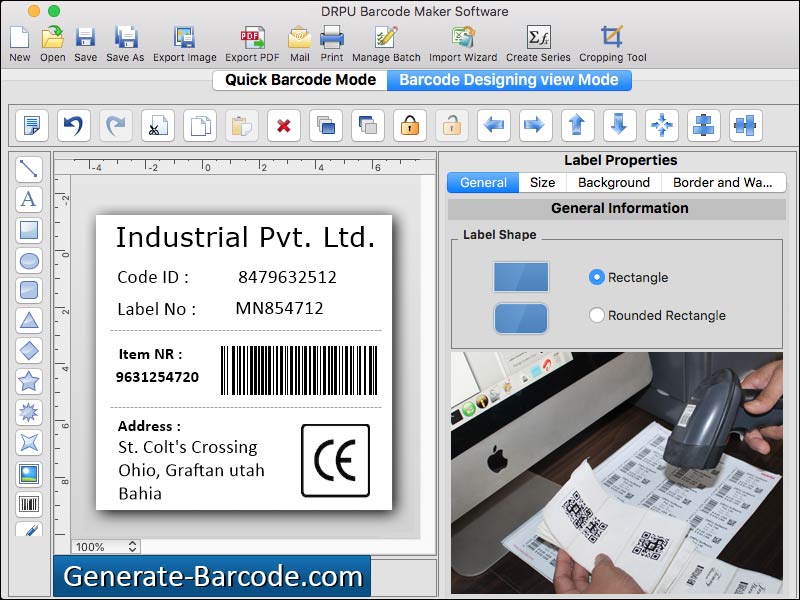800x600 pixels.
Task: Undo the last action
Action: tap(71, 125)
